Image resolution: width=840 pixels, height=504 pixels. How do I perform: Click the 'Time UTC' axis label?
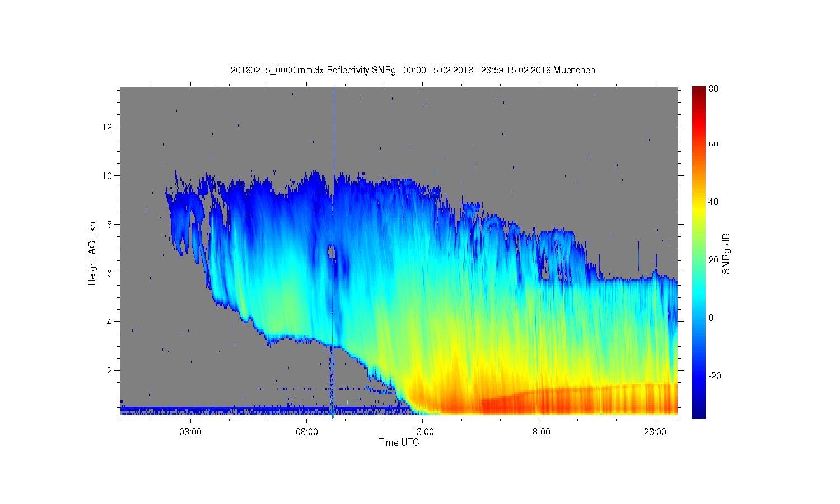(399, 442)
